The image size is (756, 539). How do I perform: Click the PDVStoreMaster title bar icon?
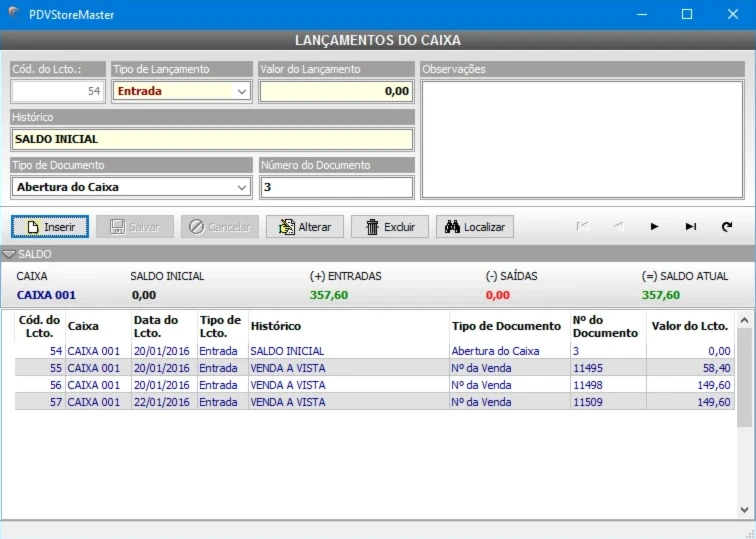coord(13,14)
